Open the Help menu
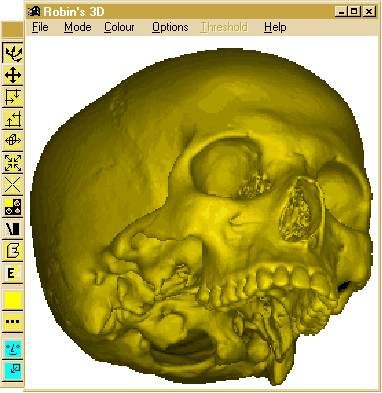Viewport: 382px width, 393px height. 275,27
